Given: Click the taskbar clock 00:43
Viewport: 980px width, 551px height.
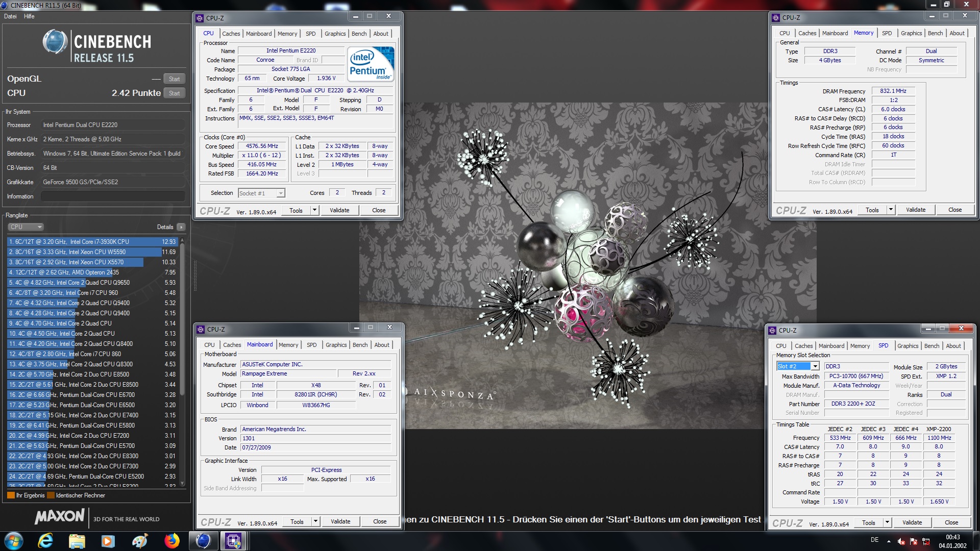Looking at the screenshot, I should coord(952,537).
